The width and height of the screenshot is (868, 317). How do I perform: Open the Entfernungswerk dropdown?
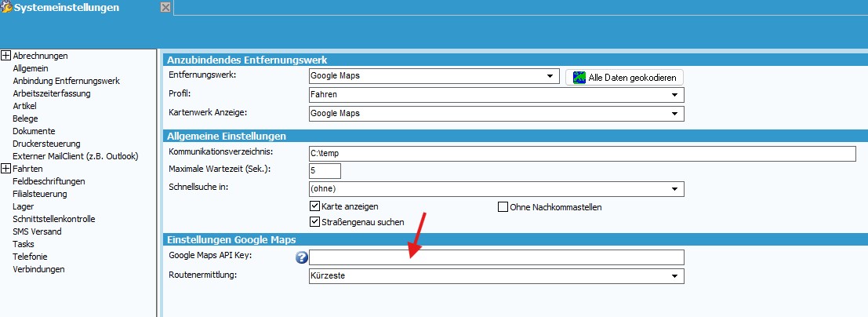(550, 76)
